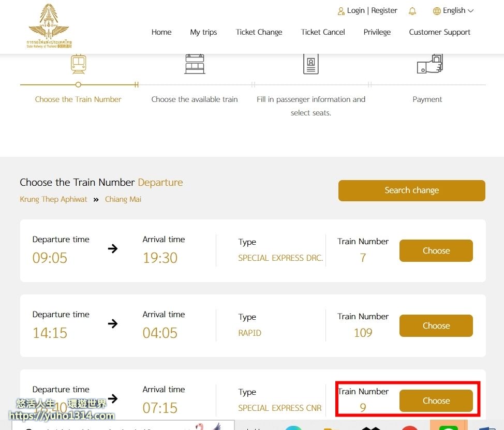Select the train icon step
The image size is (504, 430).
(79, 64)
